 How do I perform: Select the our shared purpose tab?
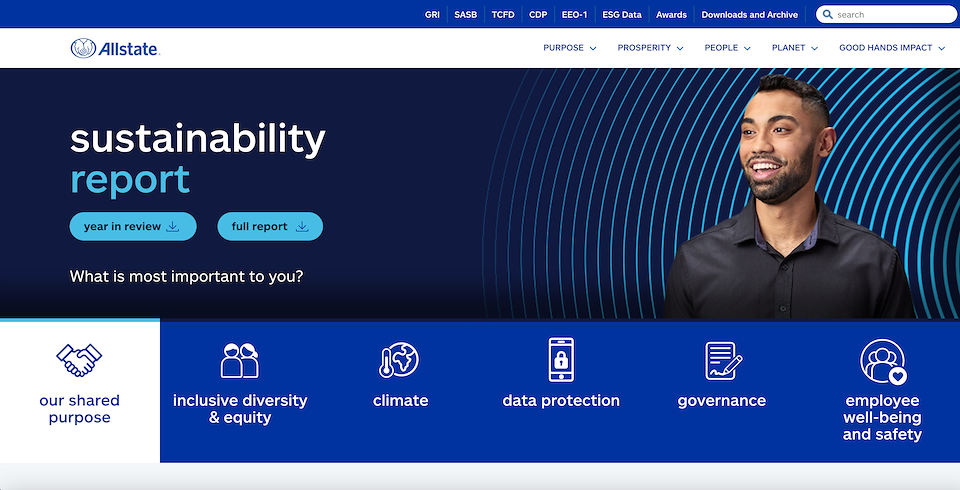click(x=80, y=392)
